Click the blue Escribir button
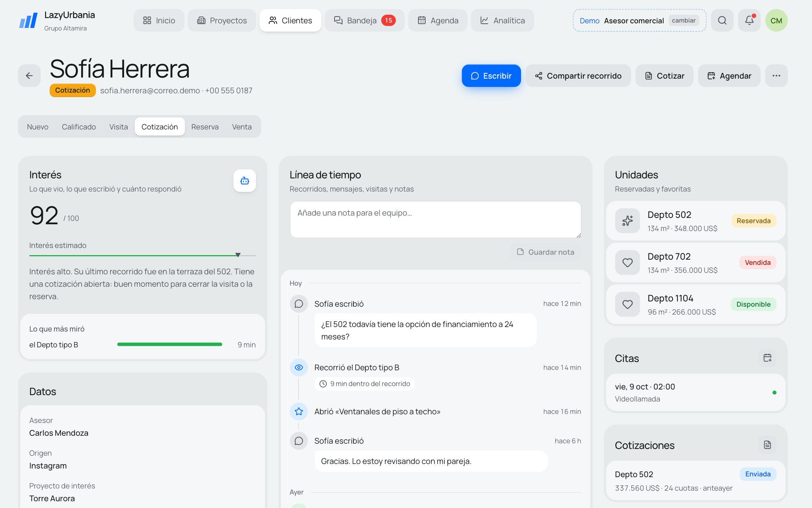 (x=491, y=76)
